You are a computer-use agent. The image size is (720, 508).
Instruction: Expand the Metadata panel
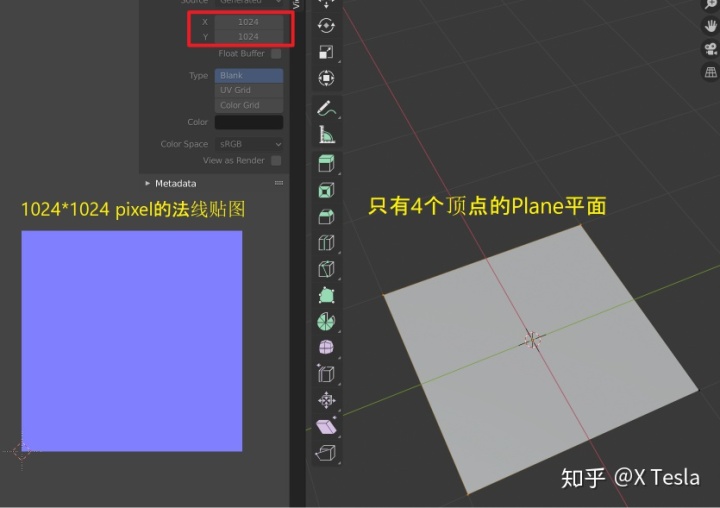pos(147,183)
